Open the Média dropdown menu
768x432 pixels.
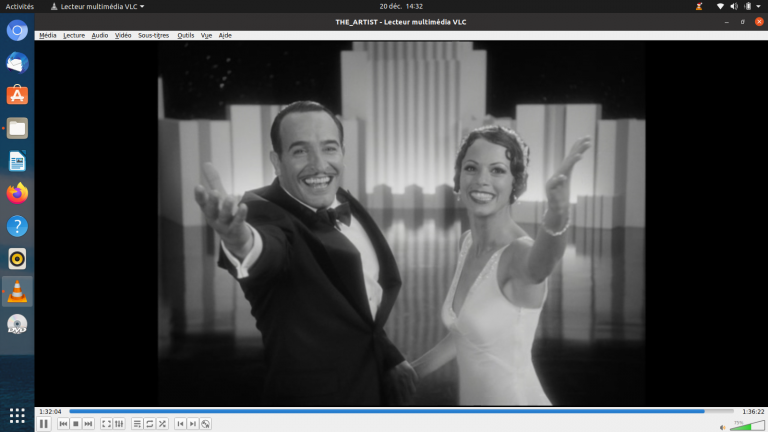tap(47, 35)
